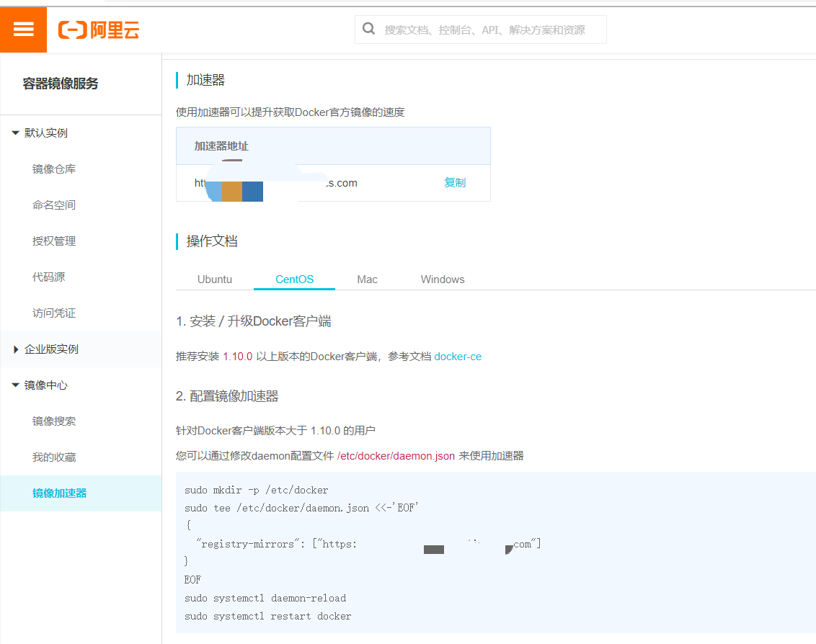Image resolution: width=816 pixels, height=644 pixels.
Task: Open 代码源 in the sidebar
Action: click(49, 277)
